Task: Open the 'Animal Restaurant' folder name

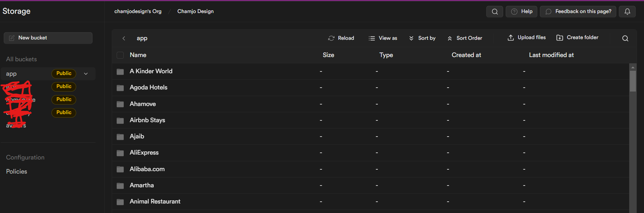Action: pyautogui.click(x=155, y=201)
